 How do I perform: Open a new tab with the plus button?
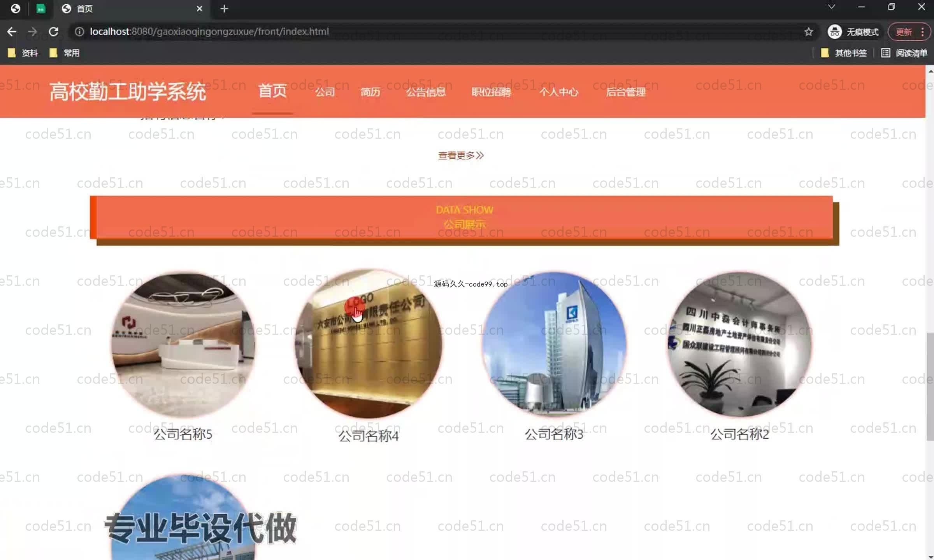point(224,9)
